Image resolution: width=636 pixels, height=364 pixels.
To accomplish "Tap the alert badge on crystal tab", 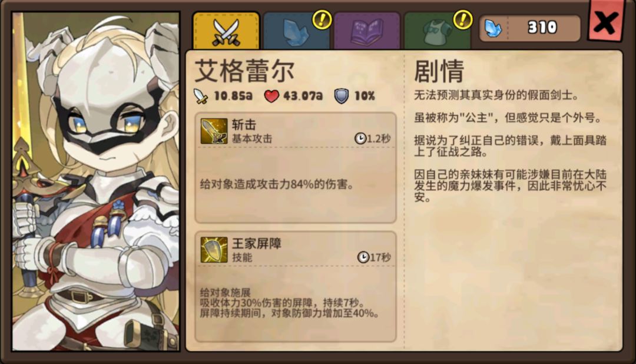I will tap(323, 19).
